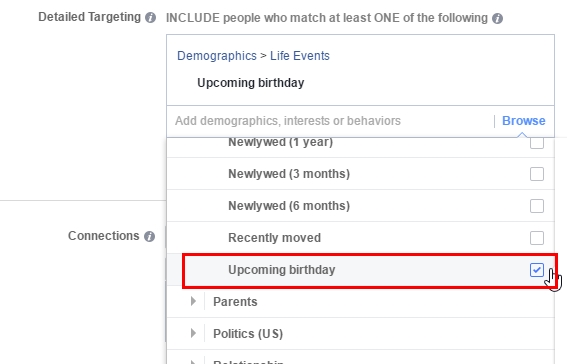This screenshot has width=567, height=364.
Task: Uncheck the Upcoming birthday checkbox
Action: [x=537, y=270]
